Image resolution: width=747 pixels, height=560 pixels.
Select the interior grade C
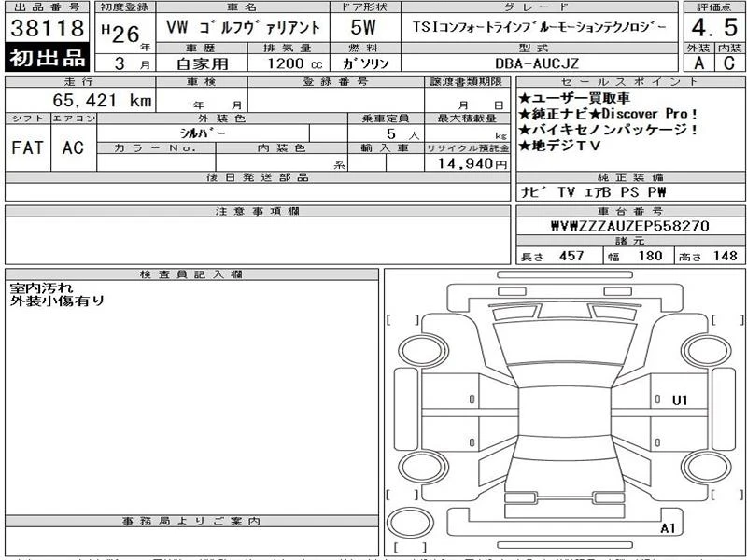pos(729,63)
